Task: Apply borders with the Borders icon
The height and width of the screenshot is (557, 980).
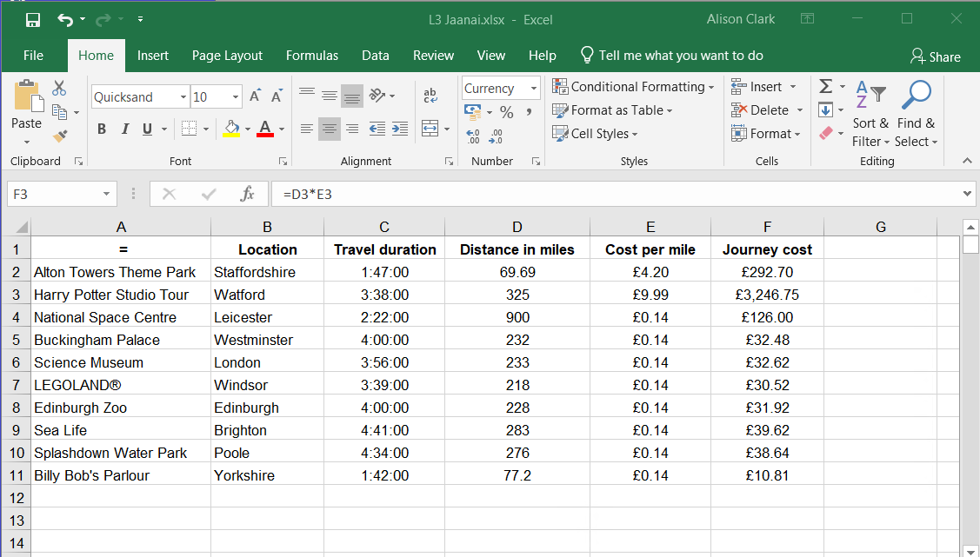Action: pos(189,129)
